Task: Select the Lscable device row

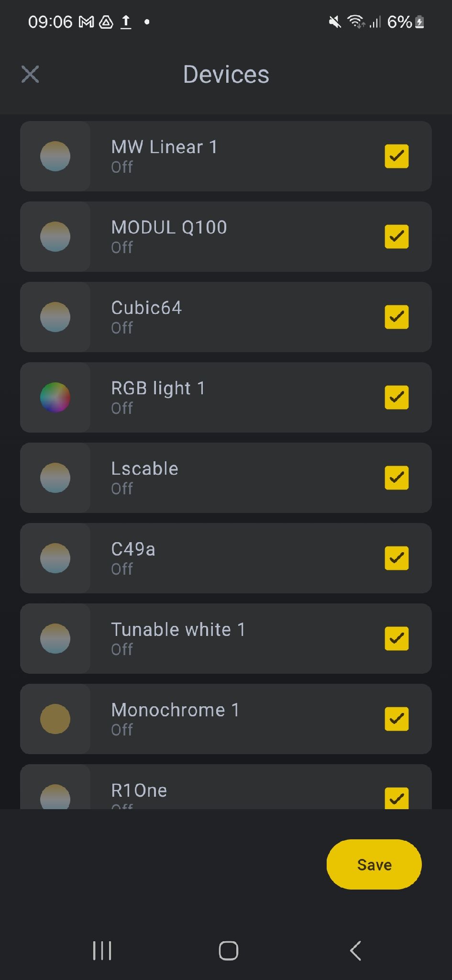Action: (239, 478)
